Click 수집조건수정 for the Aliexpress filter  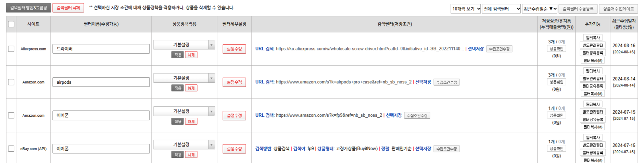point(499,49)
